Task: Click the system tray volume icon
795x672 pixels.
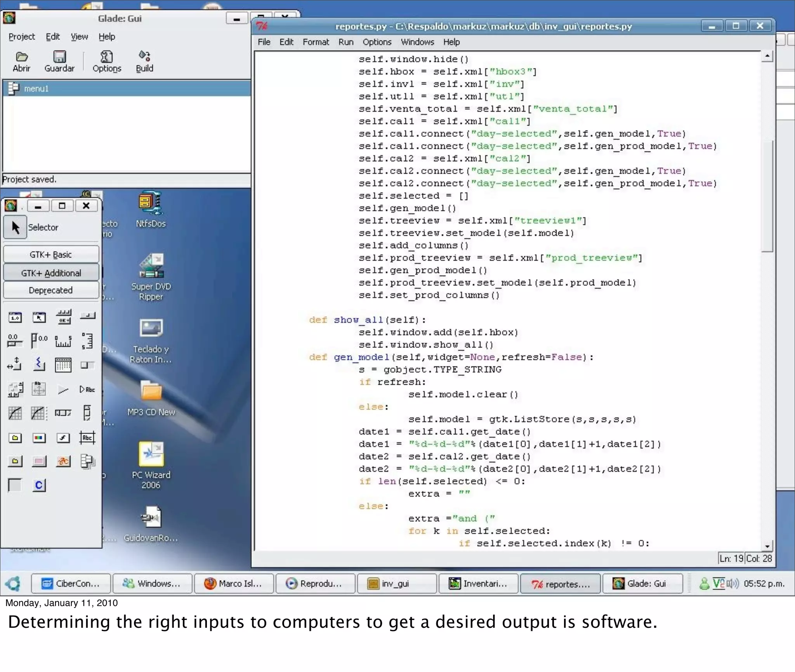Action: click(x=732, y=584)
